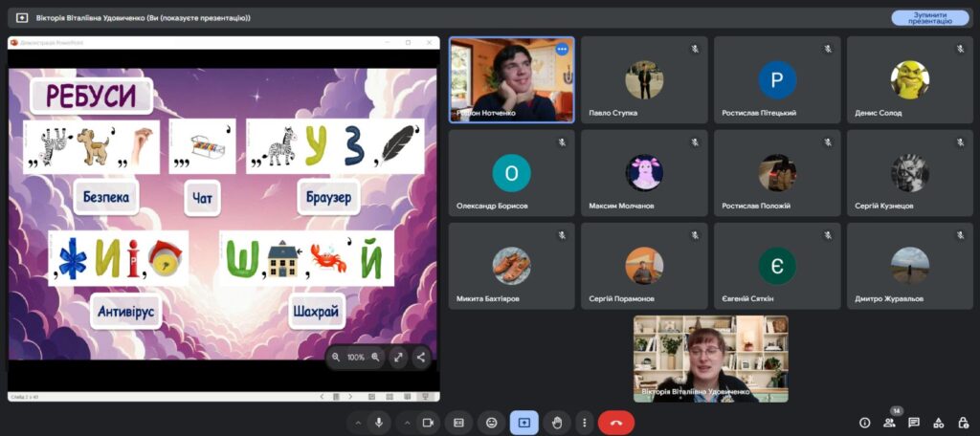Viewport: 980px width, 436px height.
Task: Toggle the camera in the Meet toolbar
Action: [x=428, y=423]
